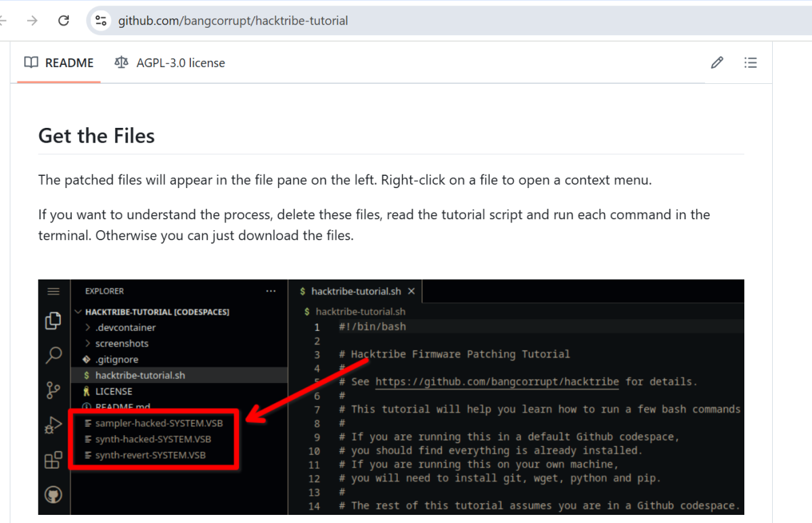Click the github.com address bar URL
Viewport: 812px width, 523px height.
(x=233, y=20)
